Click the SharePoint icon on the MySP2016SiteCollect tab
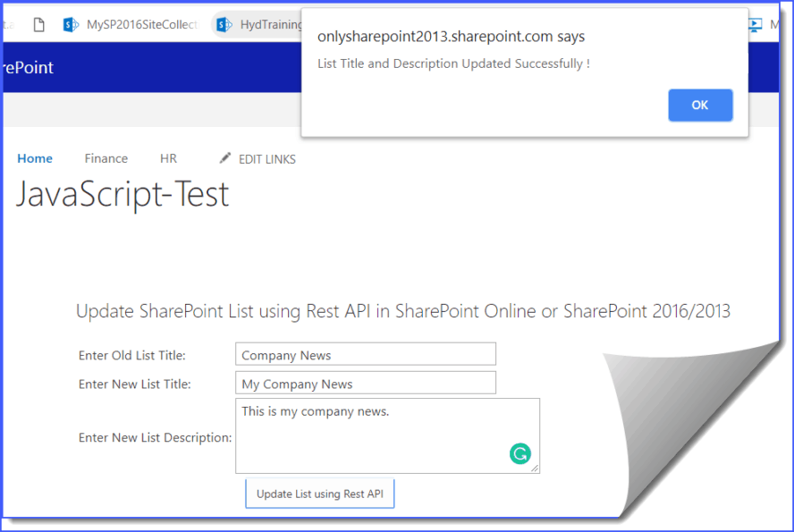This screenshot has width=794, height=532. click(x=71, y=24)
